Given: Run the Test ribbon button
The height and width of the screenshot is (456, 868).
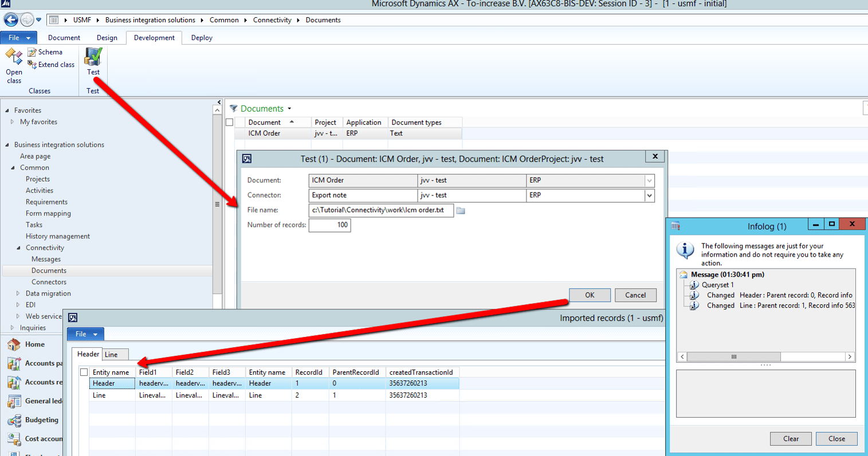Looking at the screenshot, I should (93, 61).
